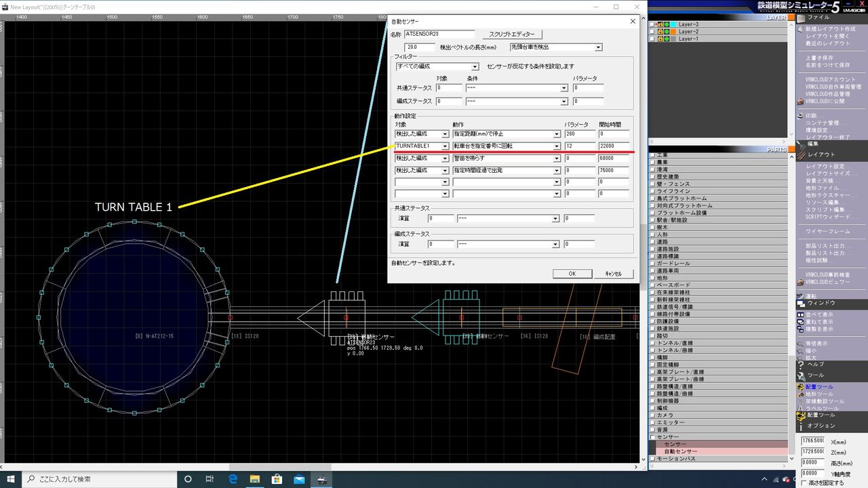Check the 踏切 parts category checkbox
Image resolution: width=868 pixels, height=488 pixels.
tap(653, 335)
